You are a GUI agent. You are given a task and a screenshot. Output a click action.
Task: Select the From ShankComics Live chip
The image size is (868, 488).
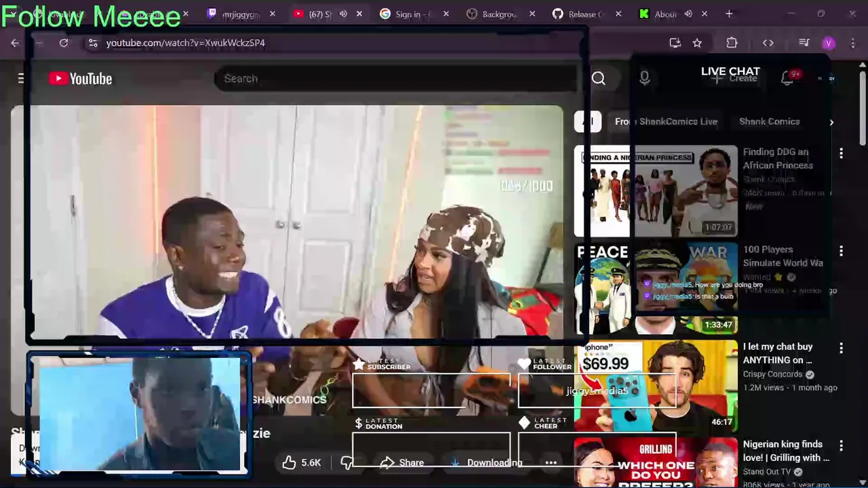pos(666,121)
